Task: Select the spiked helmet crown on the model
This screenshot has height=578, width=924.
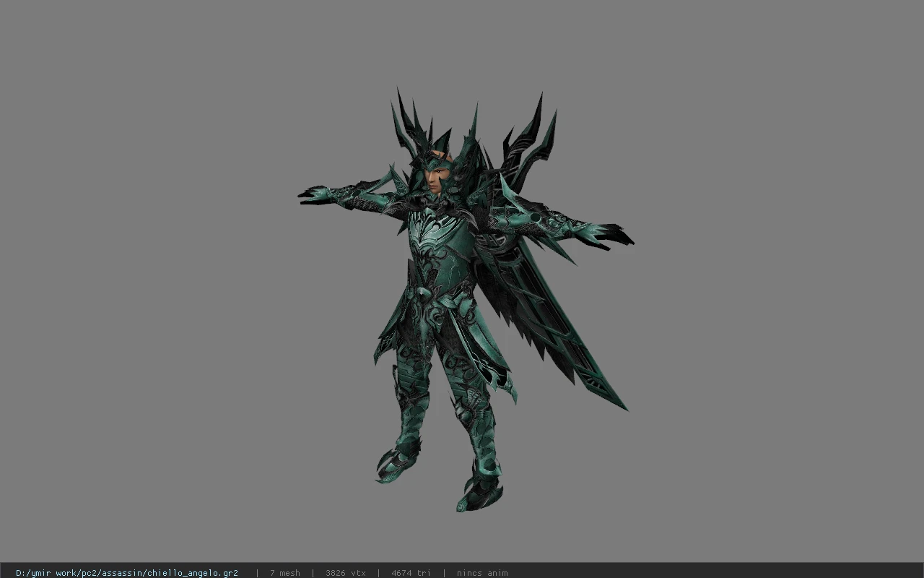Action: tap(433, 130)
